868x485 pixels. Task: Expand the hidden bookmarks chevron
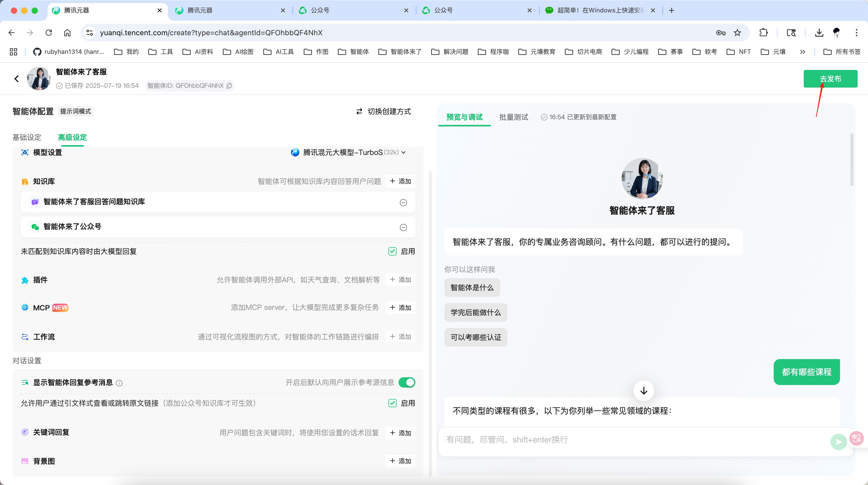[803, 52]
